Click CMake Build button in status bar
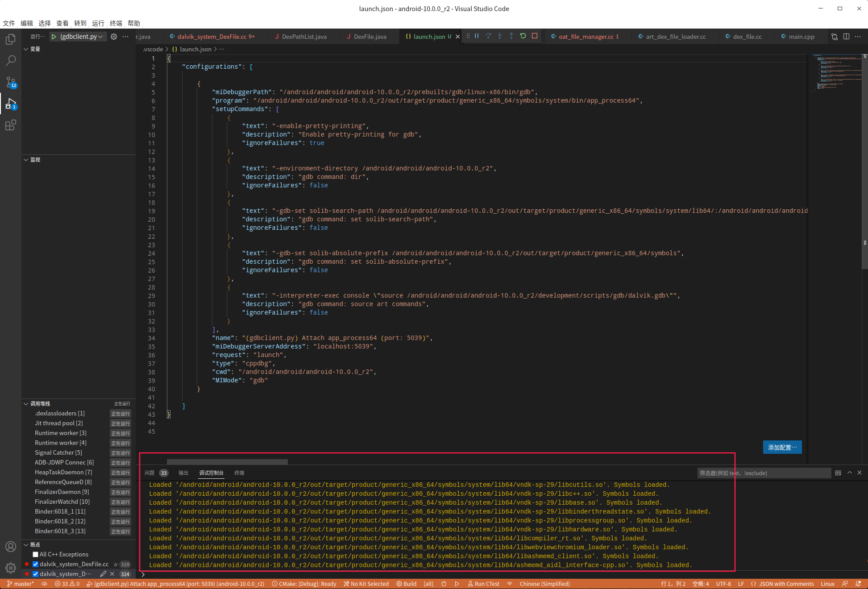Viewport: 868px width, 589px height. 406,584
